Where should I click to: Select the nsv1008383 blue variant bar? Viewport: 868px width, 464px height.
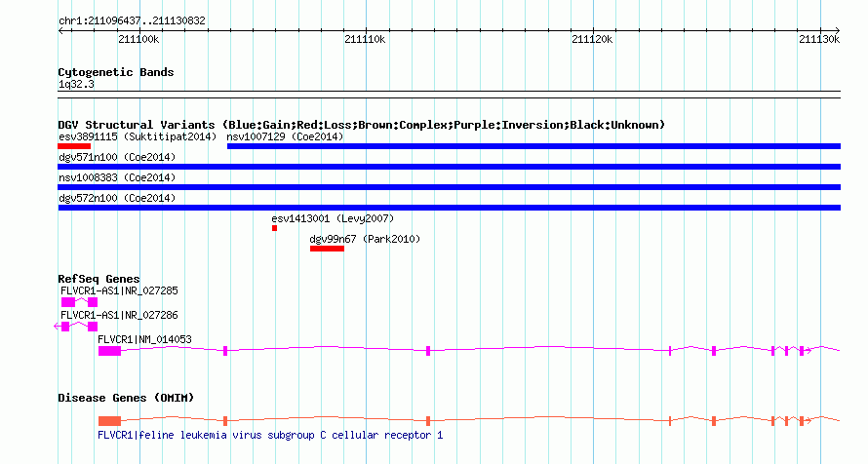click(449, 187)
